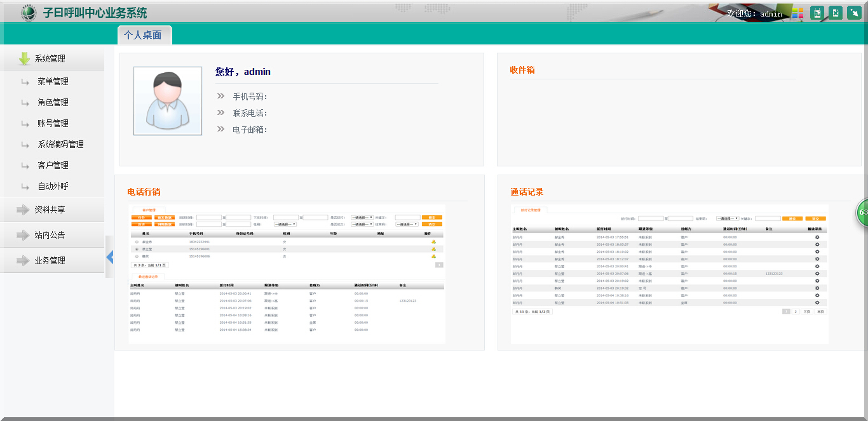Click the notepad icon in the header
This screenshot has width=868, height=421.
coord(817,13)
